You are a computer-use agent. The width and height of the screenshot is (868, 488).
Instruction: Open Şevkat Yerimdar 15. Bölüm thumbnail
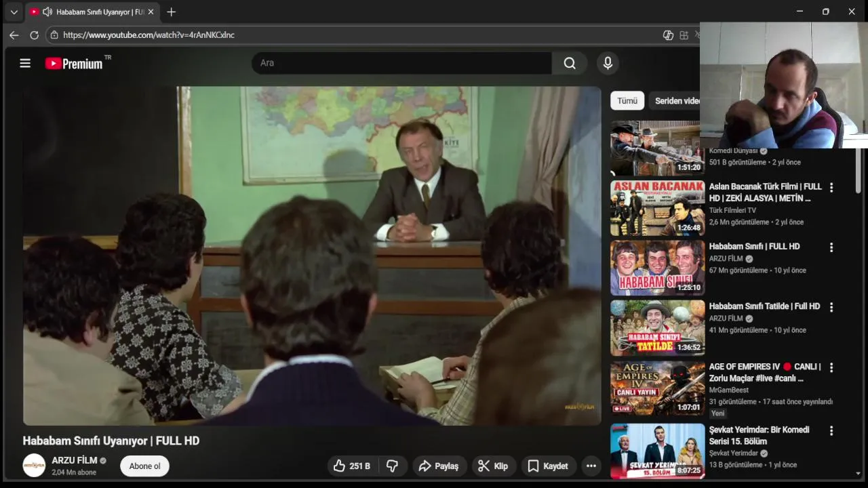tap(657, 451)
